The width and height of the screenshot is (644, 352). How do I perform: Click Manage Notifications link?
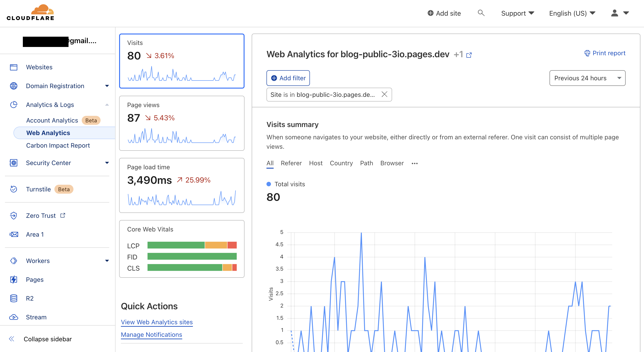point(151,335)
